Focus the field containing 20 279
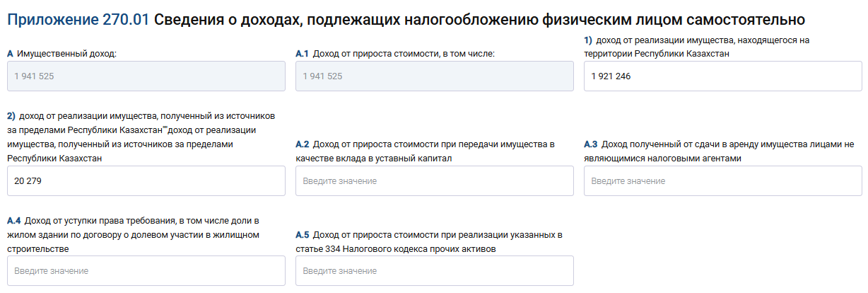 (x=146, y=181)
